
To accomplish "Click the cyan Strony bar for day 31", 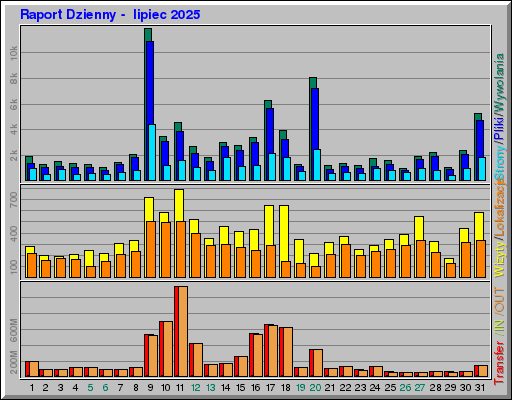I will [x=482, y=169].
